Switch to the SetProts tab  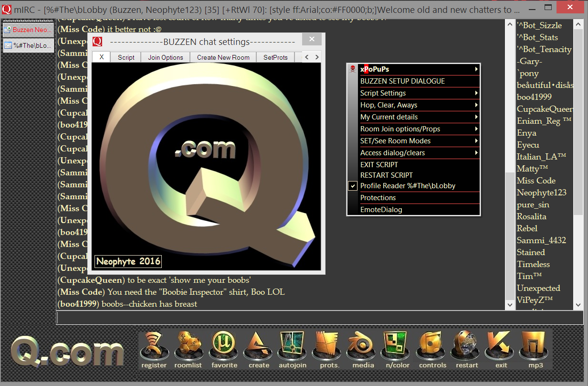click(276, 57)
